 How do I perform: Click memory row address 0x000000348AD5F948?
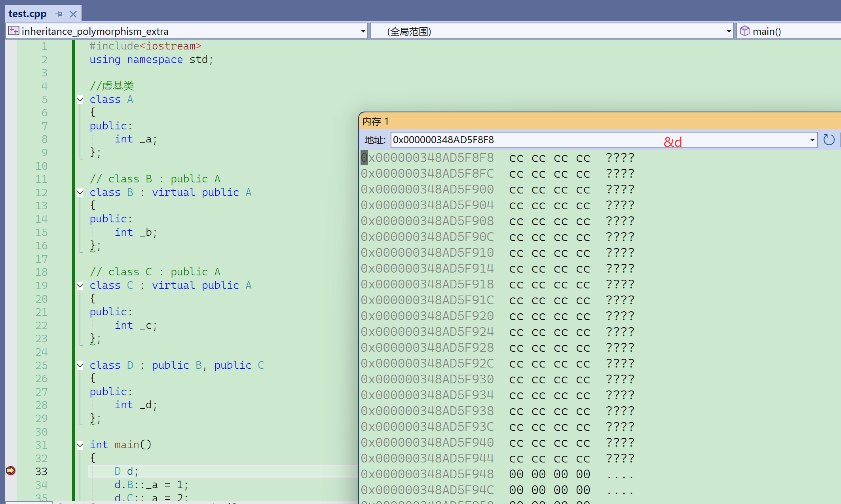coord(427,474)
